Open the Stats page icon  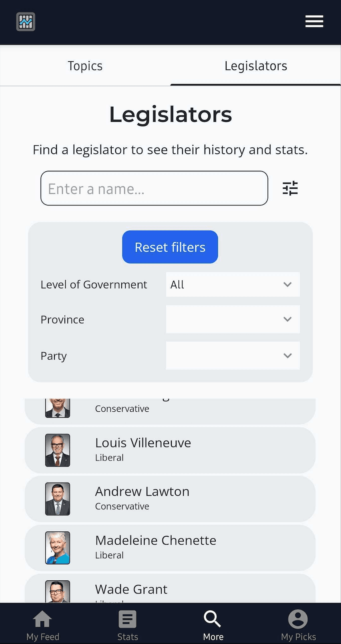(x=128, y=619)
